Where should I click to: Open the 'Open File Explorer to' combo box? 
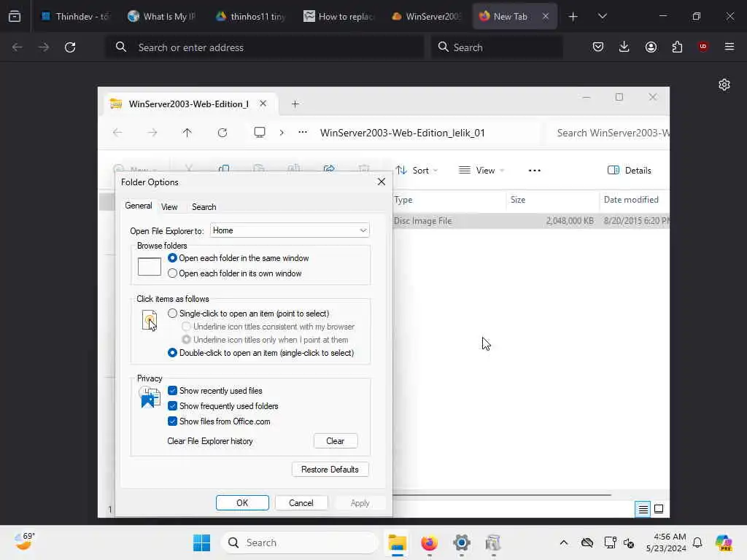click(x=290, y=230)
